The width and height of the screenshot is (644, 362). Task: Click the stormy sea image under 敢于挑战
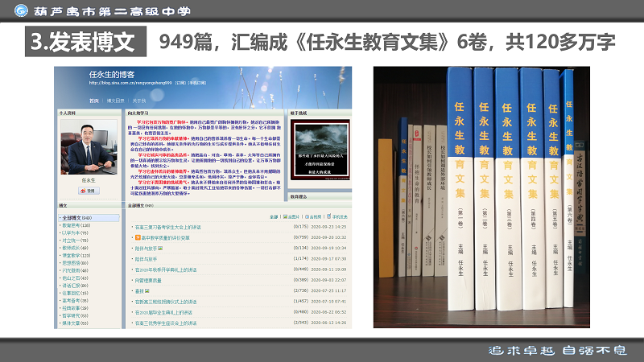coord(320,150)
